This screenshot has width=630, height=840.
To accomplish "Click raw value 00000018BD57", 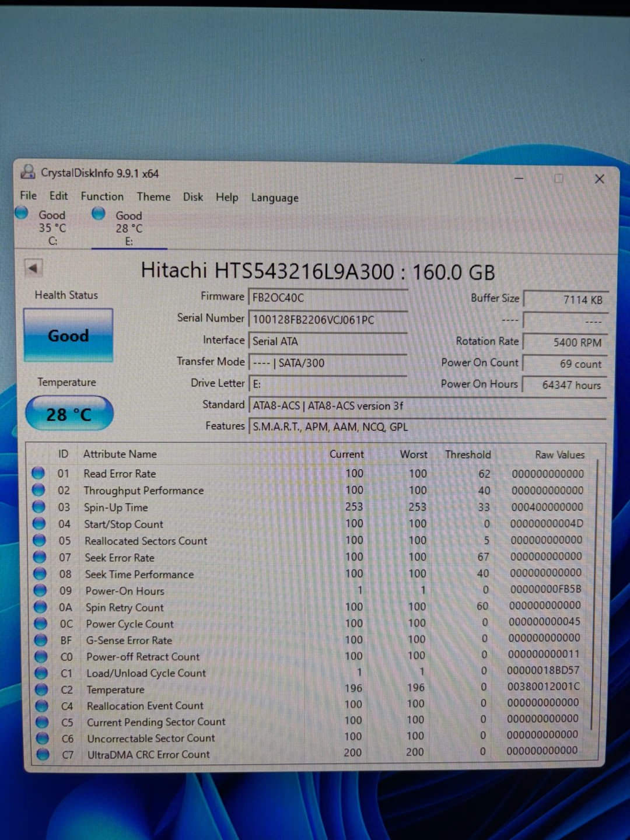I will (x=544, y=670).
